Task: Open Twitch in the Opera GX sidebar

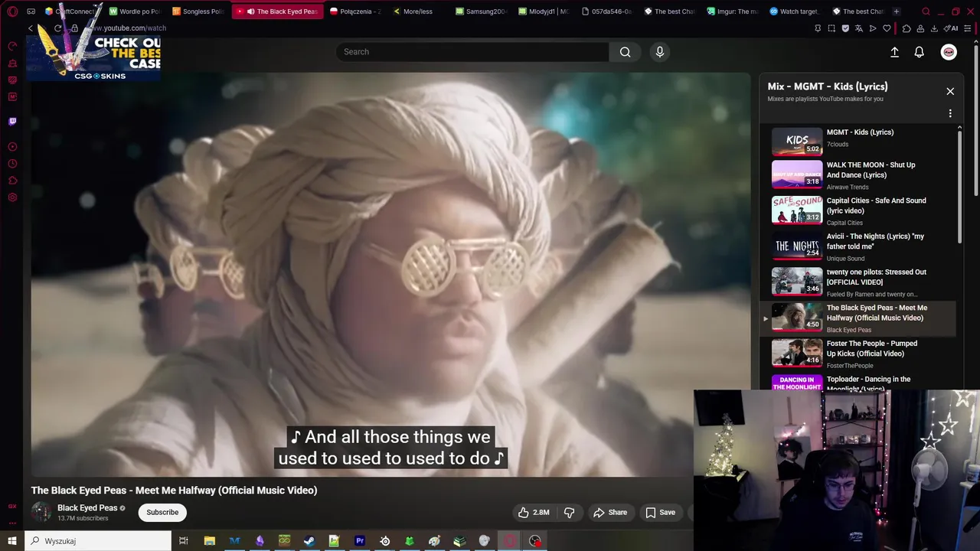Action: point(12,121)
